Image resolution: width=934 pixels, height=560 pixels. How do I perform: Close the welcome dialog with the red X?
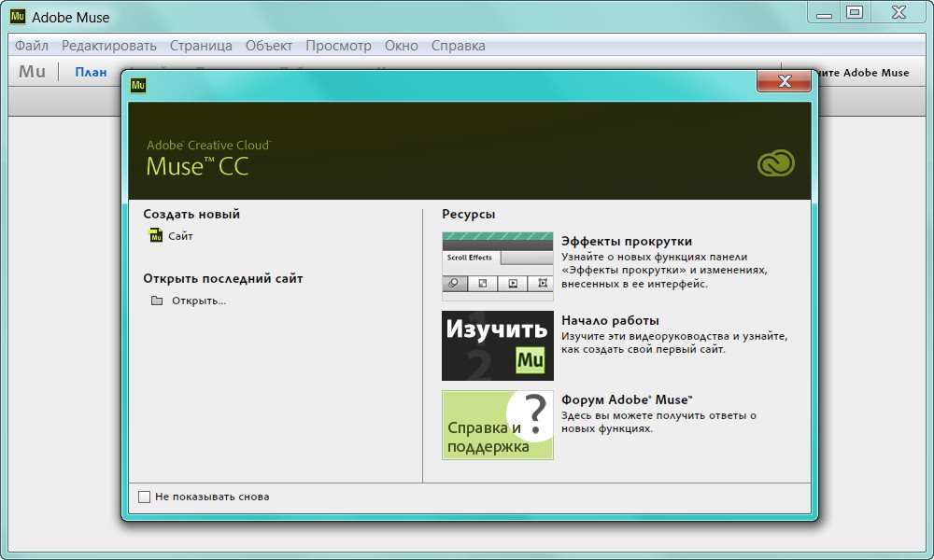point(784,81)
